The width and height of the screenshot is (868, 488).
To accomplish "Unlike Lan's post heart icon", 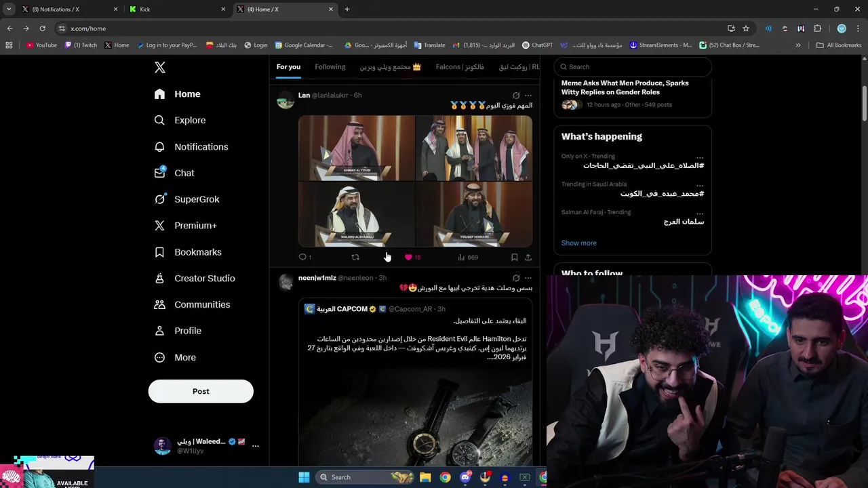I will click(408, 258).
